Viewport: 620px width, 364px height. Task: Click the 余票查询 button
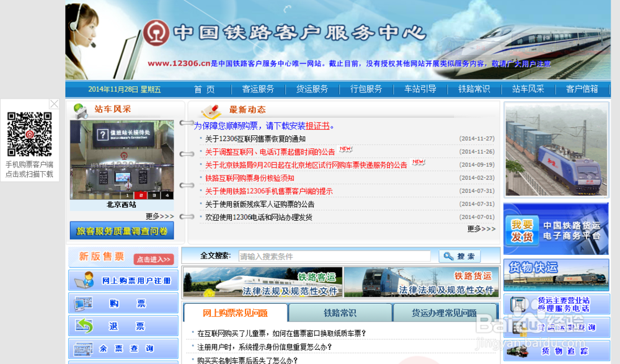coord(123,348)
